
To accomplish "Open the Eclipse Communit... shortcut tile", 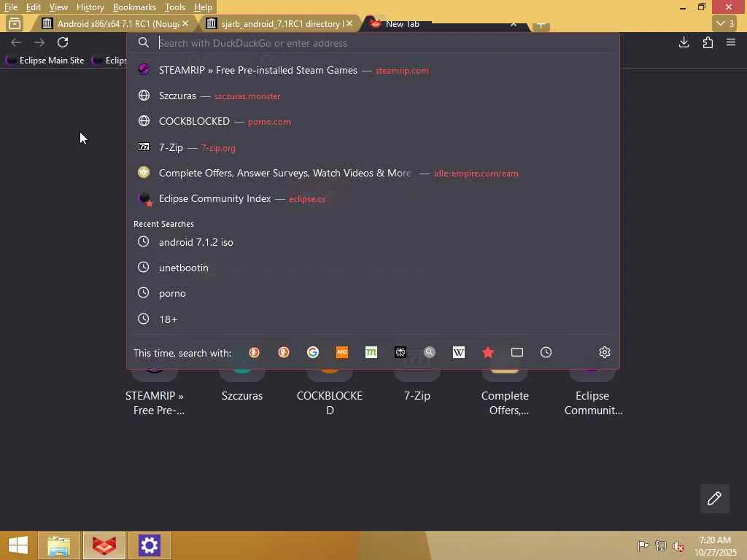I will click(592, 393).
